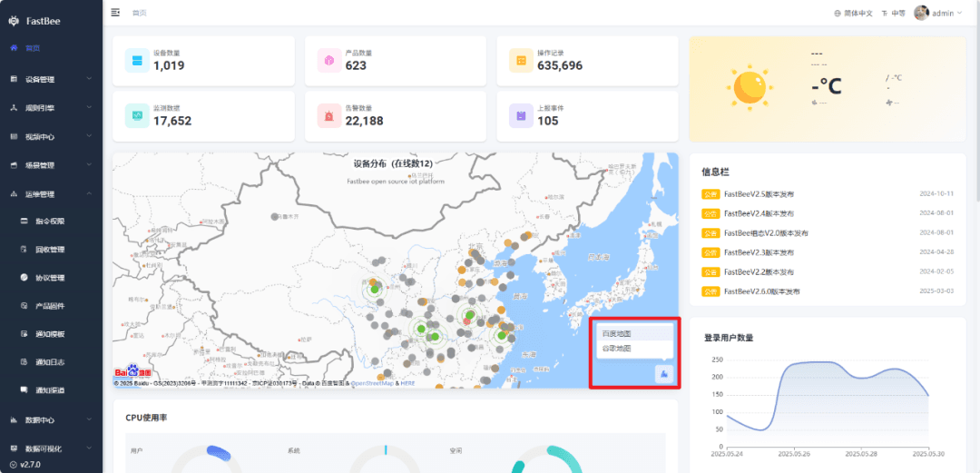
Task: Open the FastBee组态V2.0版本发布 announcement
Action: (766, 232)
